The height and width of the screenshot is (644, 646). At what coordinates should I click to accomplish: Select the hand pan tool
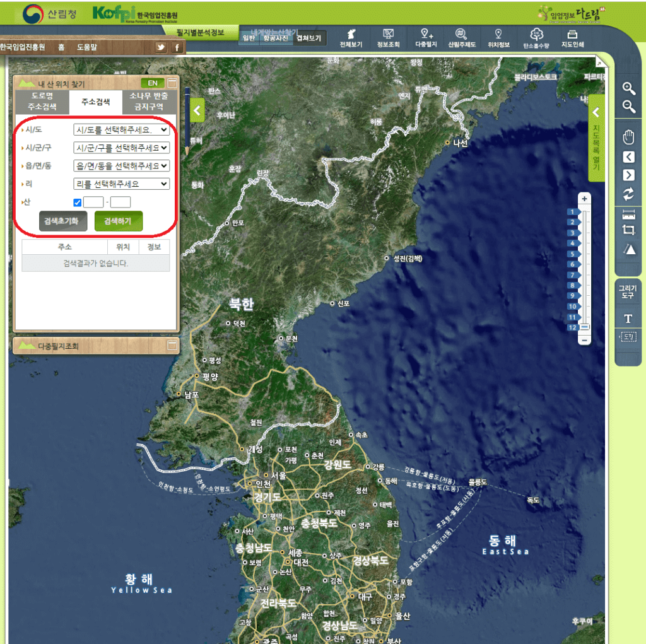coord(628,137)
